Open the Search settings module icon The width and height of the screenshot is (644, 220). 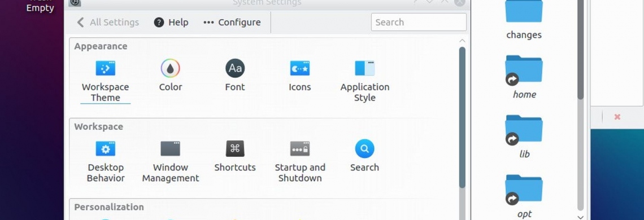tap(365, 148)
